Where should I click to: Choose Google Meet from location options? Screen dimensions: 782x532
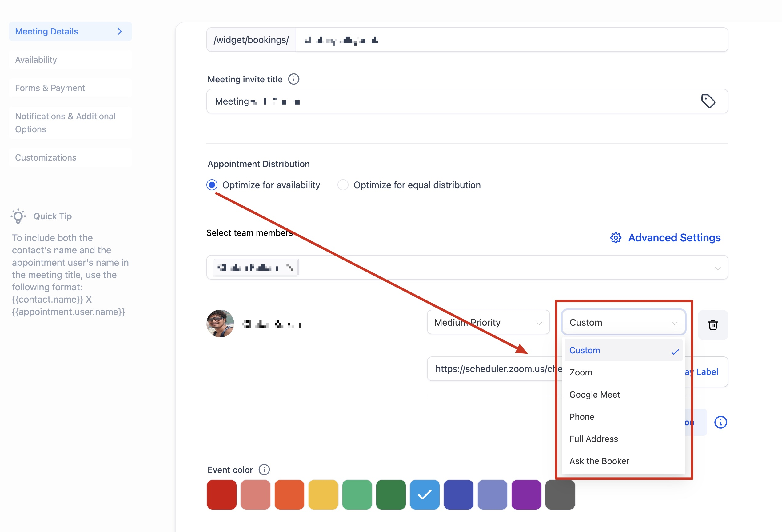(595, 395)
